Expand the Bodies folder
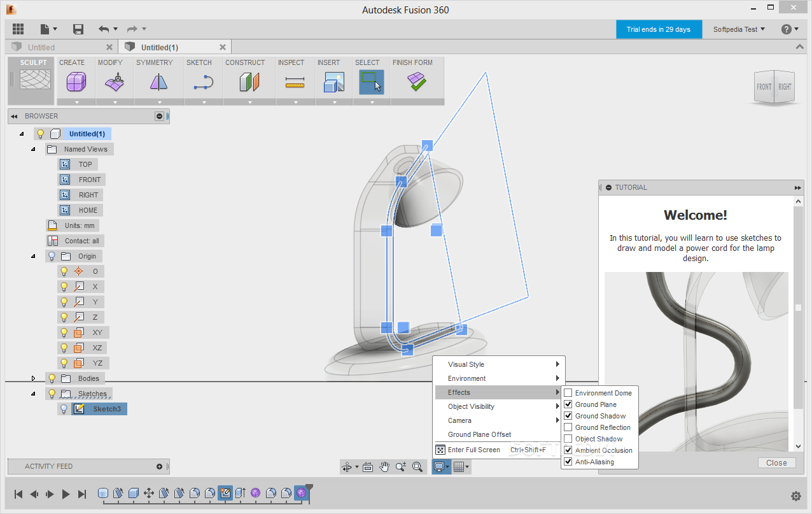 click(x=34, y=378)
